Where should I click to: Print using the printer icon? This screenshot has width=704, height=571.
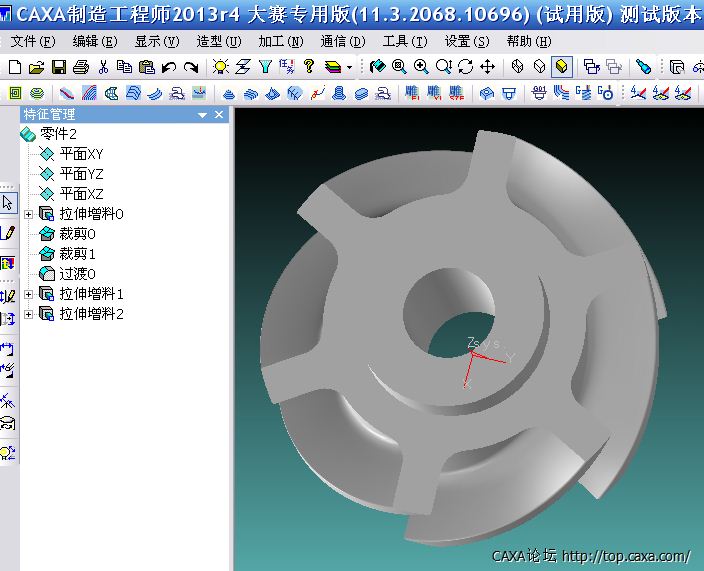coord(81,67)
